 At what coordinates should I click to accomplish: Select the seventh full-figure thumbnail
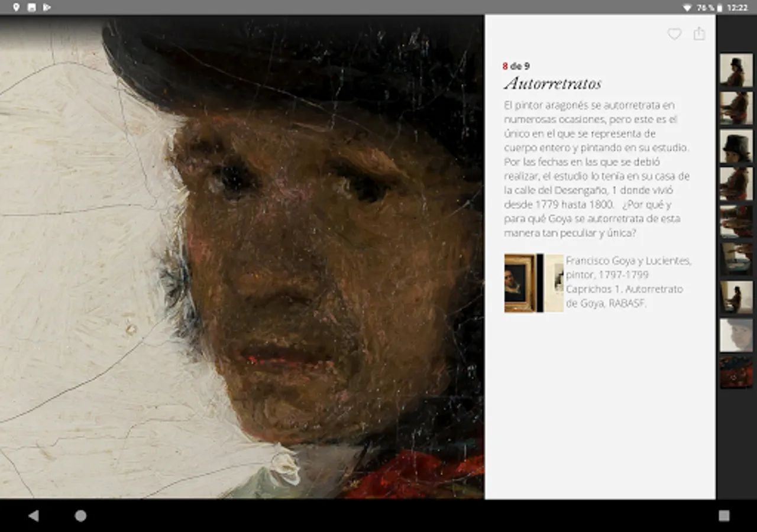pos(736,297)
